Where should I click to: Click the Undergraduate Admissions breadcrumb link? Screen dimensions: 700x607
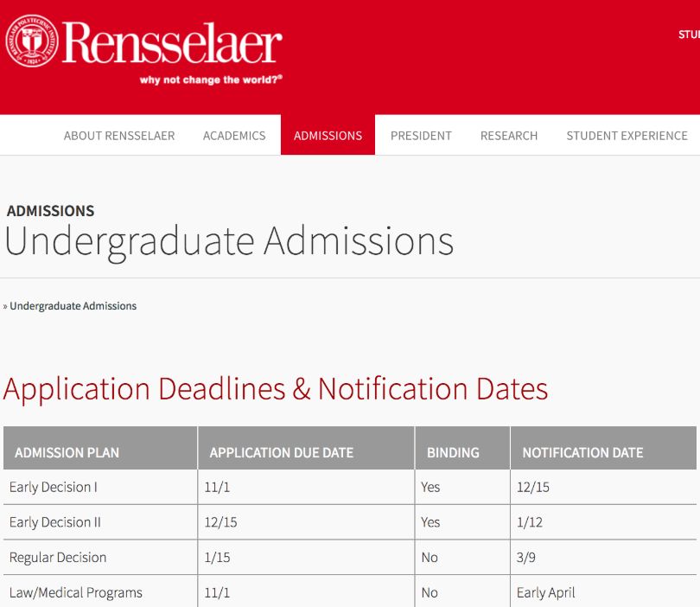(73, 306)
